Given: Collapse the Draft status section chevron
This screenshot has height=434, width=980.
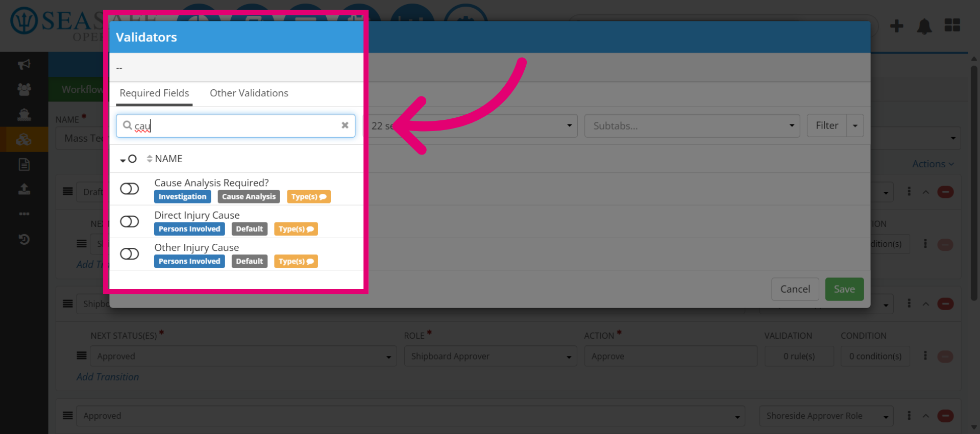Looking at the screenshot, I should pos(925,192).
